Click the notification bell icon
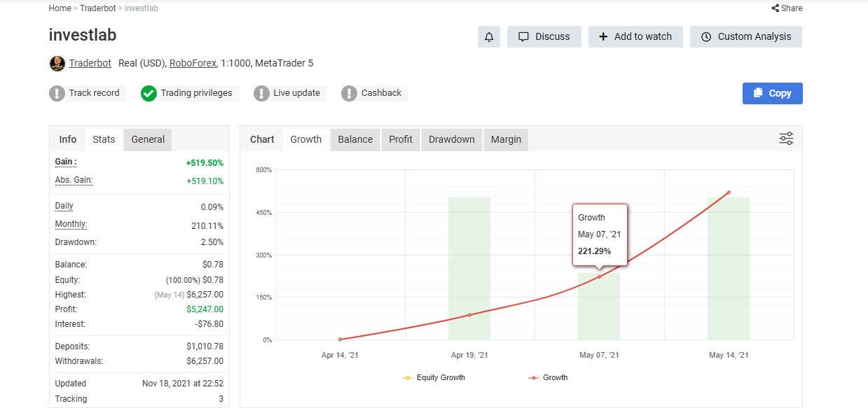868x420 pixels. [489, 37]
